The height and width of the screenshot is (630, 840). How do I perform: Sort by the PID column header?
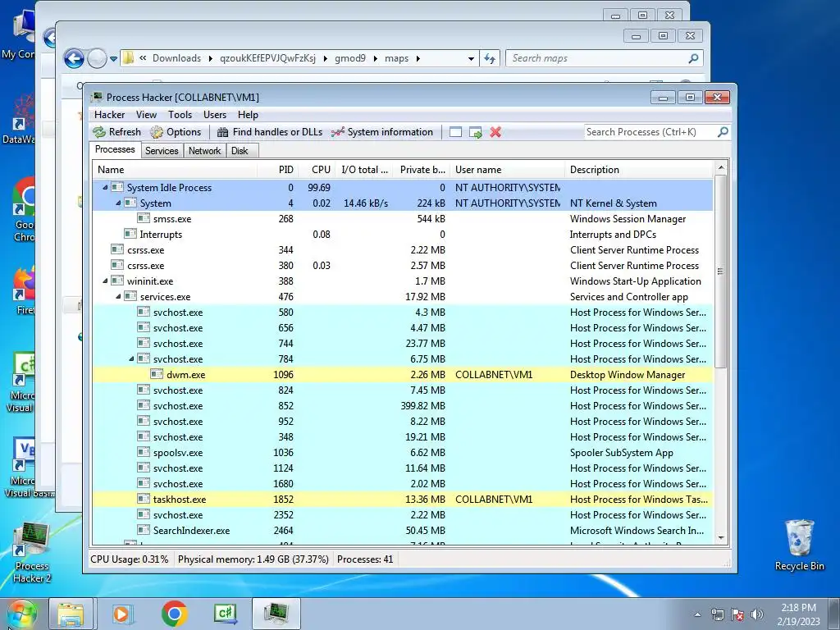pyautogui.click(x=277, y=170)
